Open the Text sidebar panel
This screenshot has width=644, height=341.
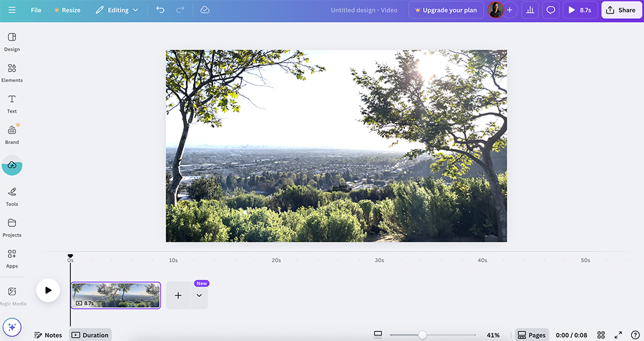pyautogui.click(x=12, y=104)
